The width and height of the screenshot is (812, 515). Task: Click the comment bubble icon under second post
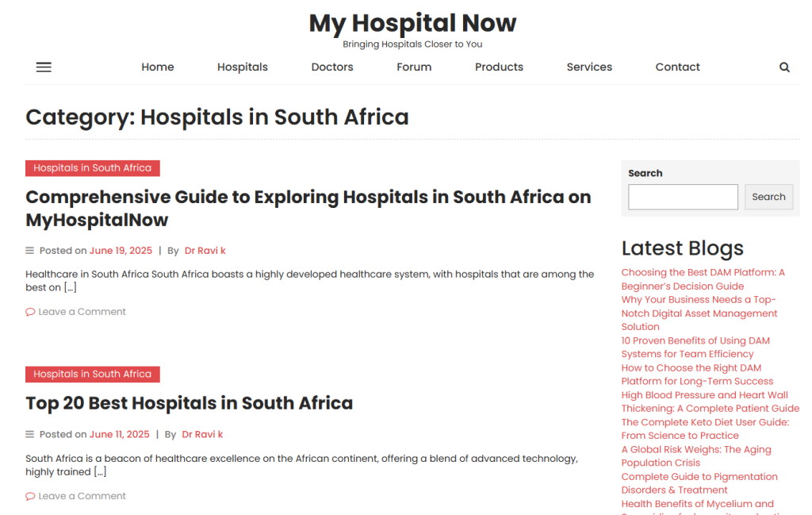point(30,496)
